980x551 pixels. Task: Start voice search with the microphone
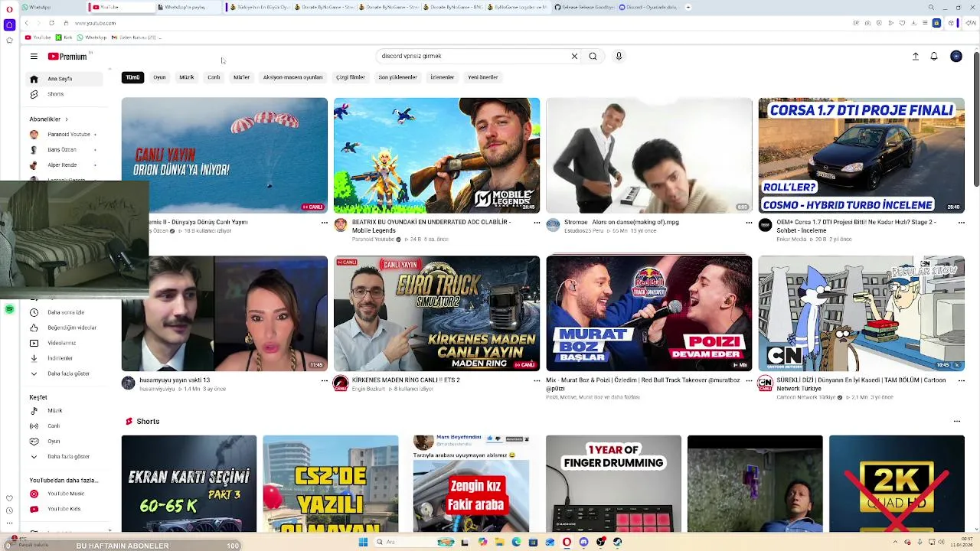point(619,56)
